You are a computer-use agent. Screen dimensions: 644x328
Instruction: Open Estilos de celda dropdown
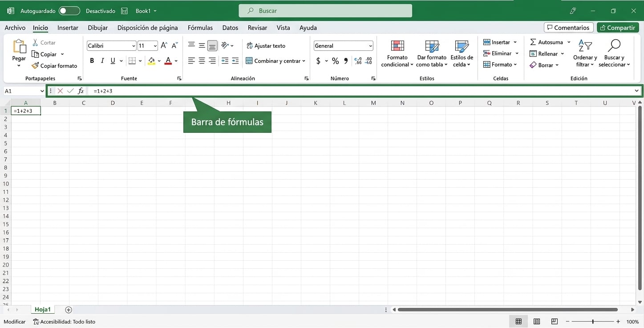[462, 53]
